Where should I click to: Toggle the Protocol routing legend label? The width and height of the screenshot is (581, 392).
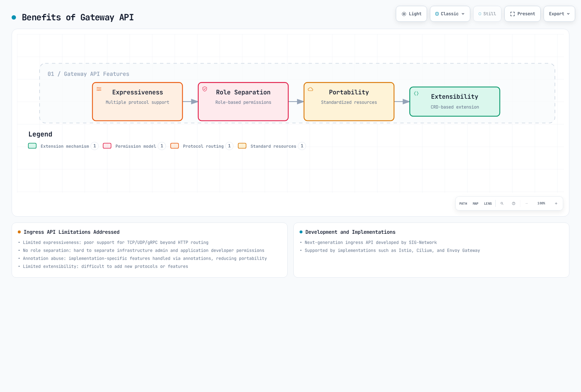point(203,146)
